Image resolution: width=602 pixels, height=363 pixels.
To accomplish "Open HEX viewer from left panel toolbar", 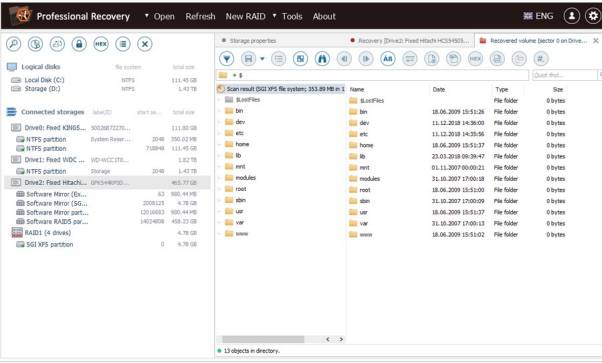I will pyautogui.click(x=101, y=44).
